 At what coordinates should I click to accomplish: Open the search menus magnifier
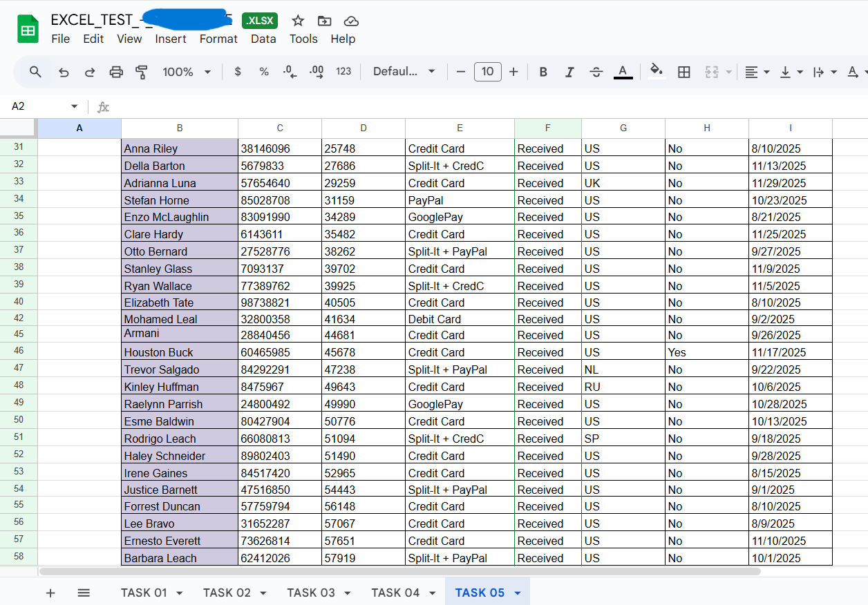coord(36,72)
